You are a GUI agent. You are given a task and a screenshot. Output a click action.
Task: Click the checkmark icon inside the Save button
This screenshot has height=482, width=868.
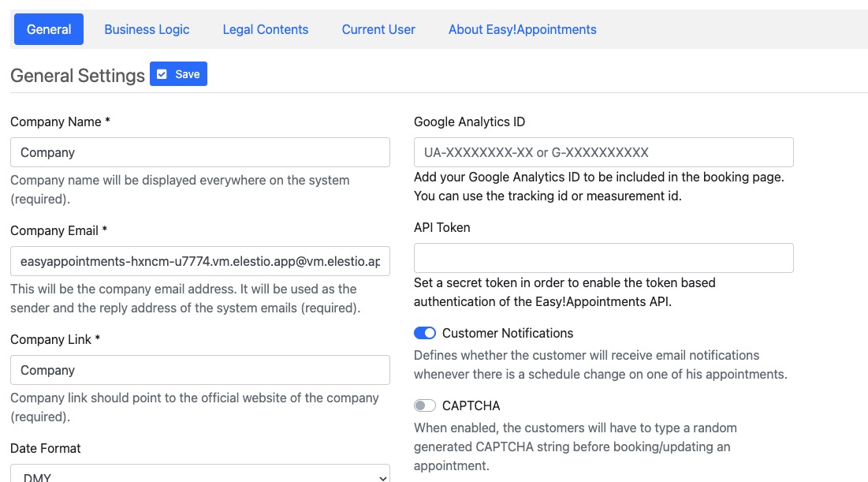[162, 74]
